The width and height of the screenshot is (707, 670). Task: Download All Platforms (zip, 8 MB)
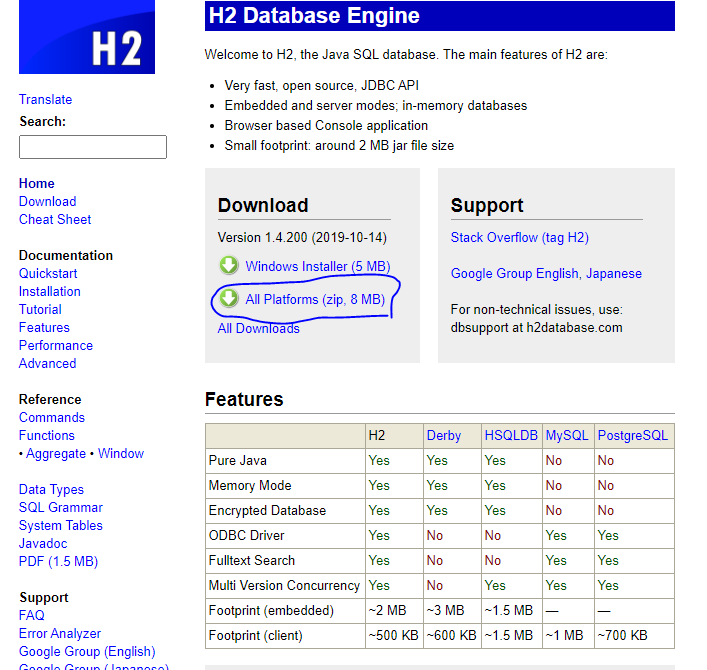[315, 299]
